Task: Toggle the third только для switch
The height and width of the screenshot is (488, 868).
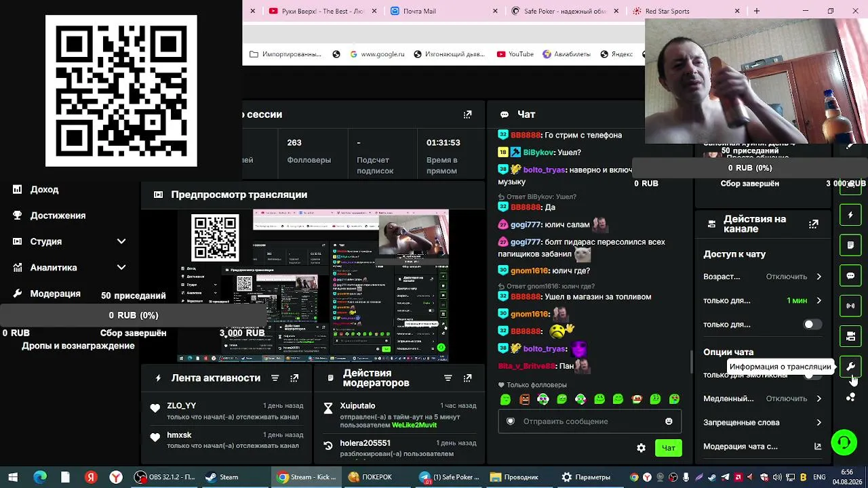Action: point(812,325)
